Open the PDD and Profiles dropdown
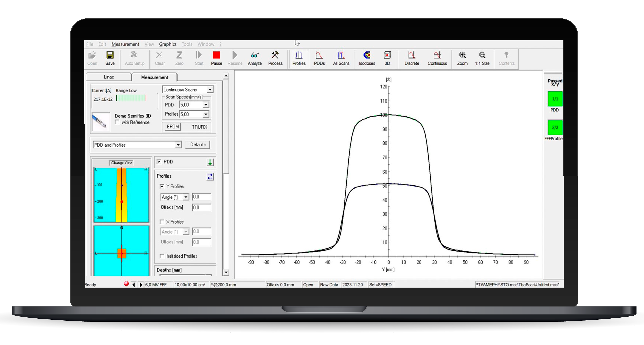 [178, 145]
